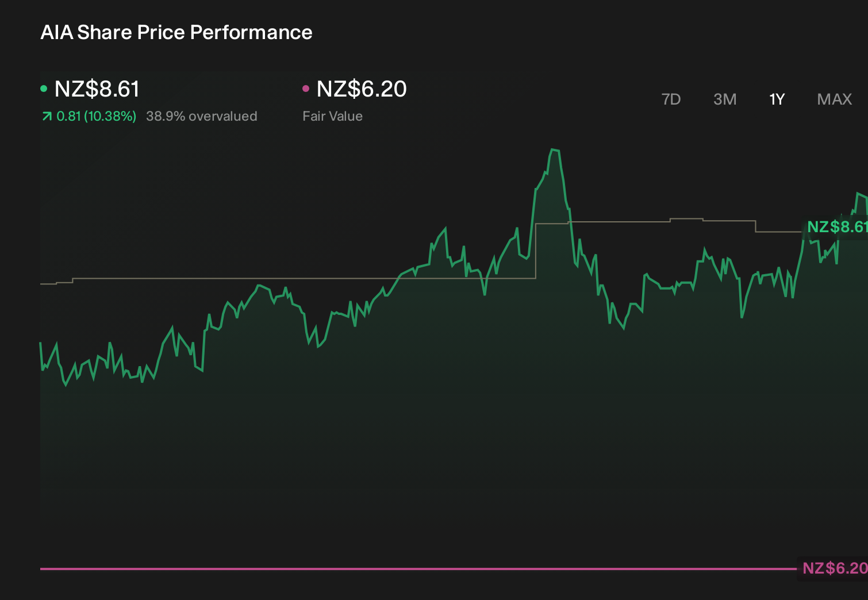Switch chart range to 7D
Image resolution: width=868 pixels, height=600 pixels.
[671, 99]
